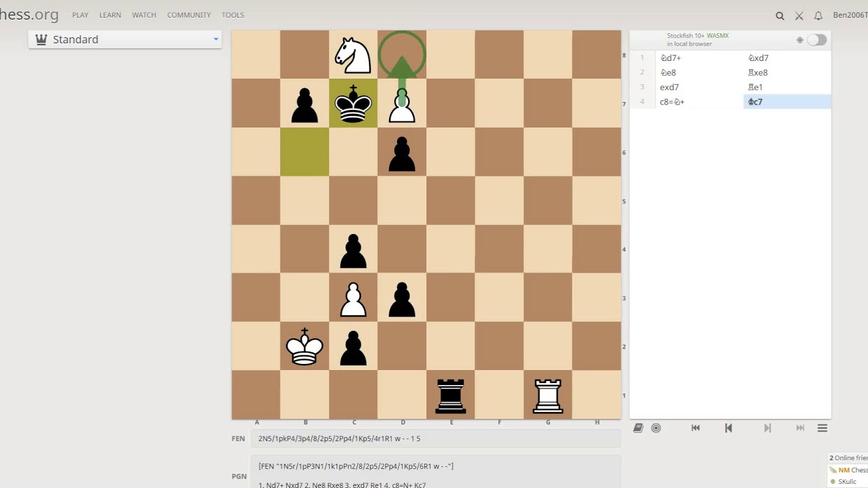Viewport: 868px width, 488px height.
Task: Click the engine settings gear icon
Action: coord(800,40)
